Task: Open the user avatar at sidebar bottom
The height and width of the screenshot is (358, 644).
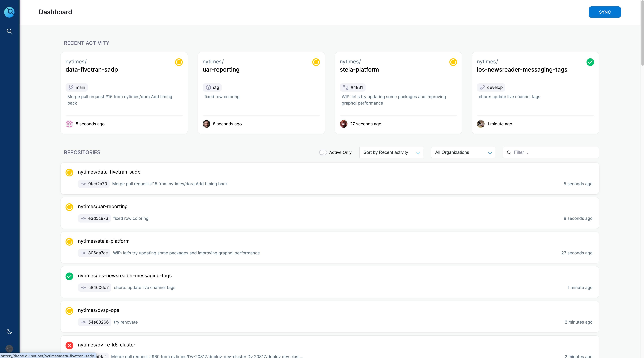Action: pos(9,349)
